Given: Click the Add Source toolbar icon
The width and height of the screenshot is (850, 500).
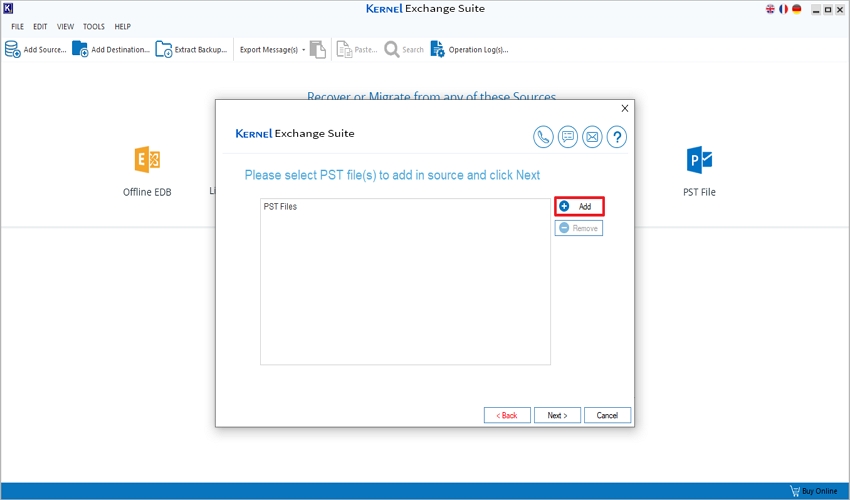Looking at the screenshot, I should tap(12, 49).
